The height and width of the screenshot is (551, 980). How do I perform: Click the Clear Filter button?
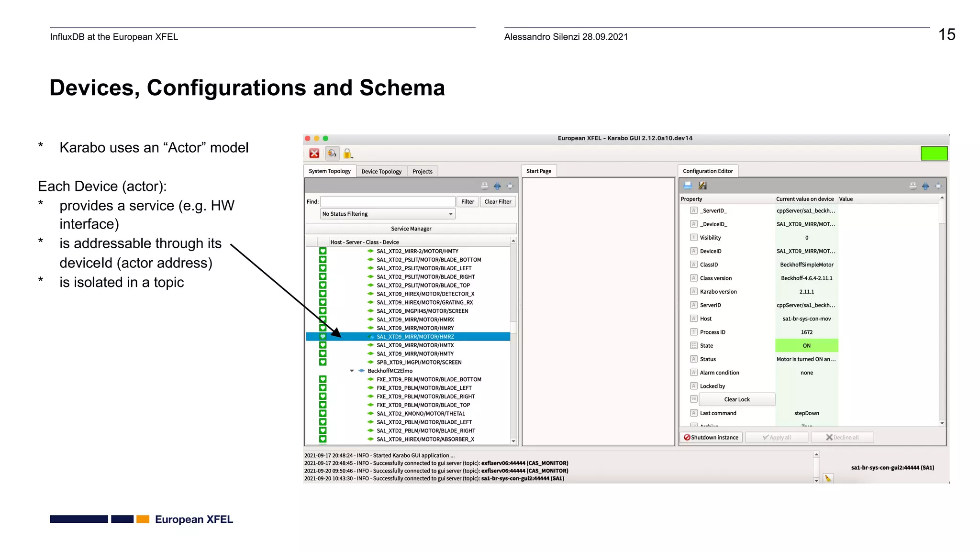[x=498, y=201]
